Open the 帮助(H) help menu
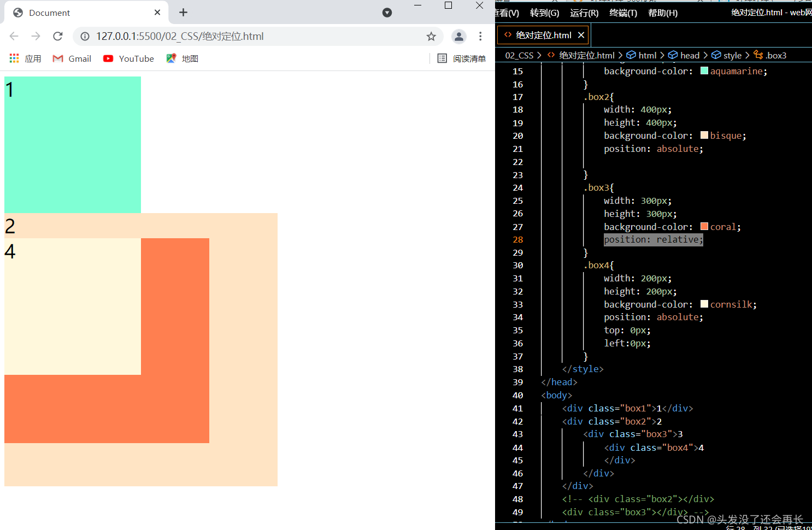 (x=662, y=13)
